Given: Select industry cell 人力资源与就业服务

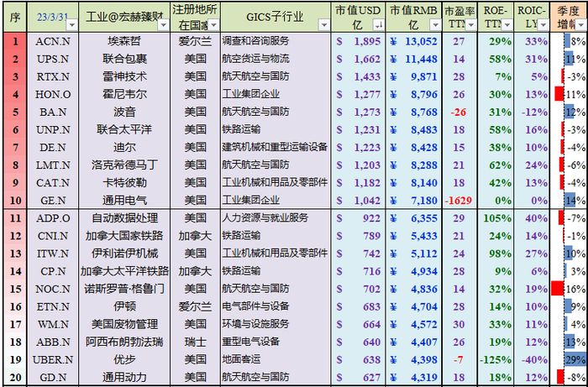Looking at the screenshot, I should (x=276, y=217).
